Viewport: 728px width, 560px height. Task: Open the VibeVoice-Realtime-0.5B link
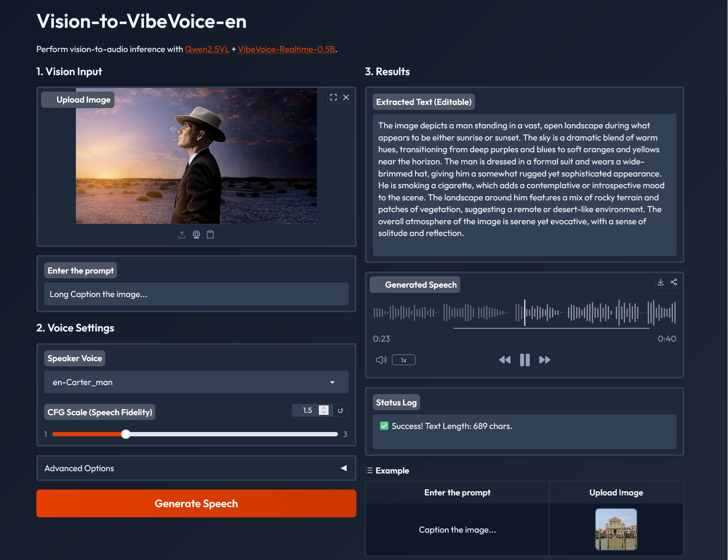(286, 49)
